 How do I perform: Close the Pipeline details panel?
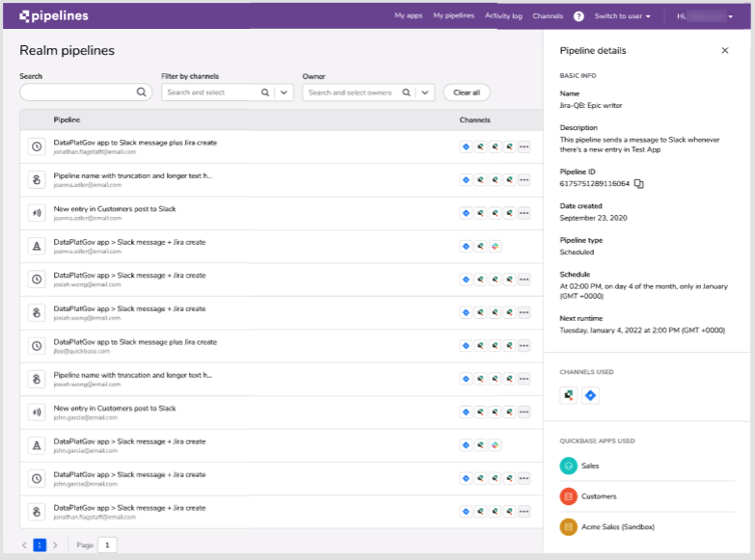(725, 50)
